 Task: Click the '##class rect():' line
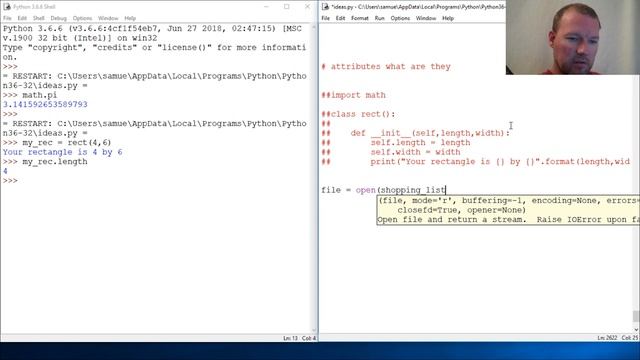[358, 114]
